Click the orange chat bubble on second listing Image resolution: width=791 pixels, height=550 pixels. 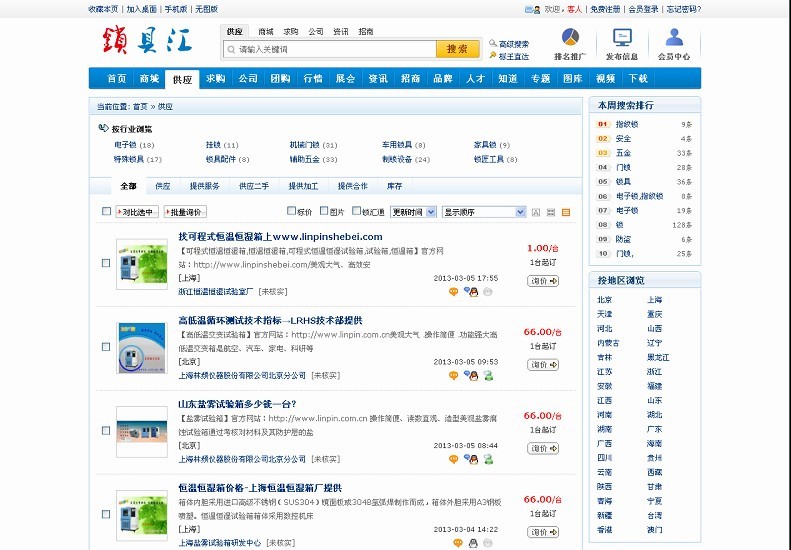[x=453, y=375]
